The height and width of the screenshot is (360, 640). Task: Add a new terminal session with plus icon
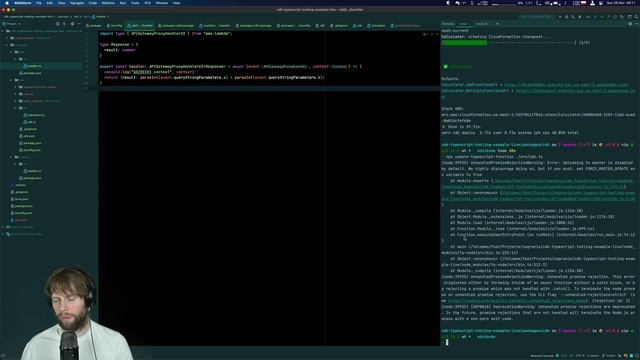[497, 24]
